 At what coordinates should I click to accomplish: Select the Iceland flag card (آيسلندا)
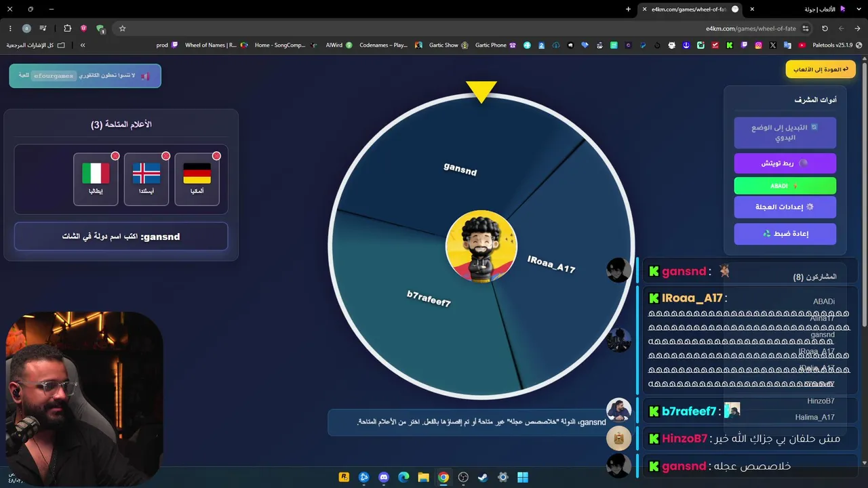pyautogui.click(x=146, y=179)
